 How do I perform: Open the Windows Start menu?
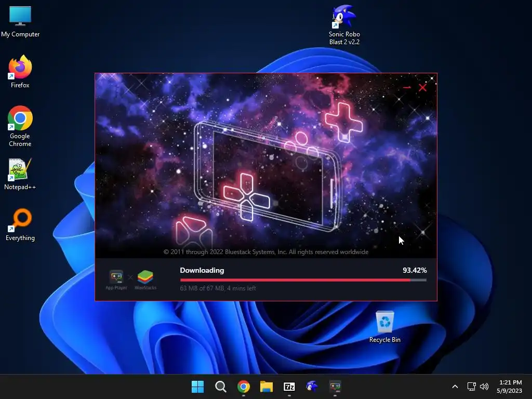tap(197, 387)
